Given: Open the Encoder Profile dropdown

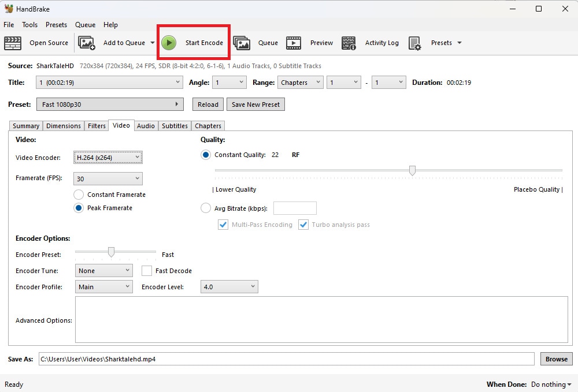Looking at the screenshot, I should (x=104, y=287).
